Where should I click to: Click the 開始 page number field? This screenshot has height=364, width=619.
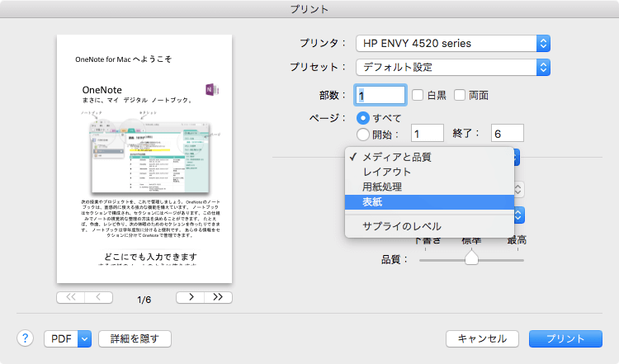click(428, 133)
